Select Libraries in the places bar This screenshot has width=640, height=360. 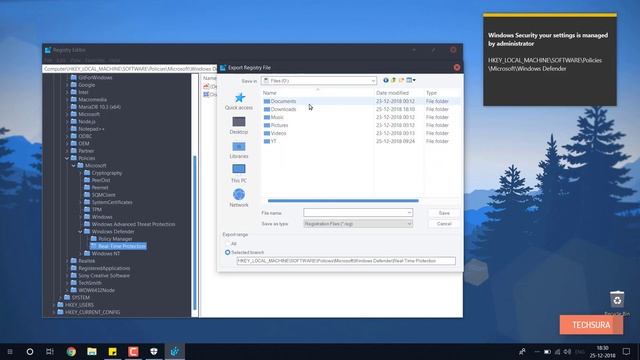pyautogui.click(x=239, y=150)
